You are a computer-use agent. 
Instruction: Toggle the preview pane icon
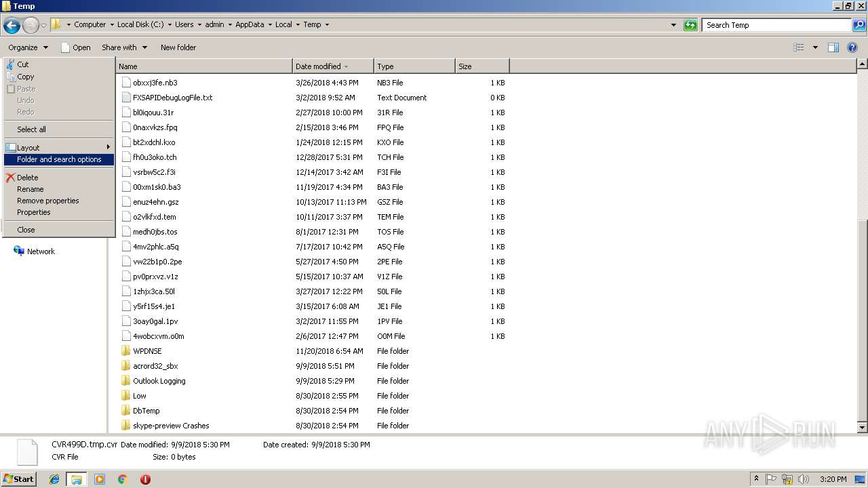[833, 47]
